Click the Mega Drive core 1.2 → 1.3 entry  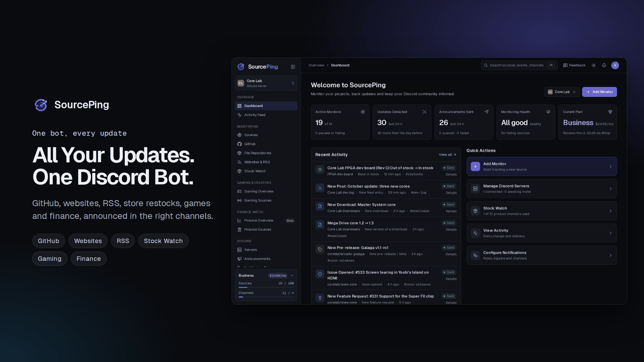[x=386, y=229]
